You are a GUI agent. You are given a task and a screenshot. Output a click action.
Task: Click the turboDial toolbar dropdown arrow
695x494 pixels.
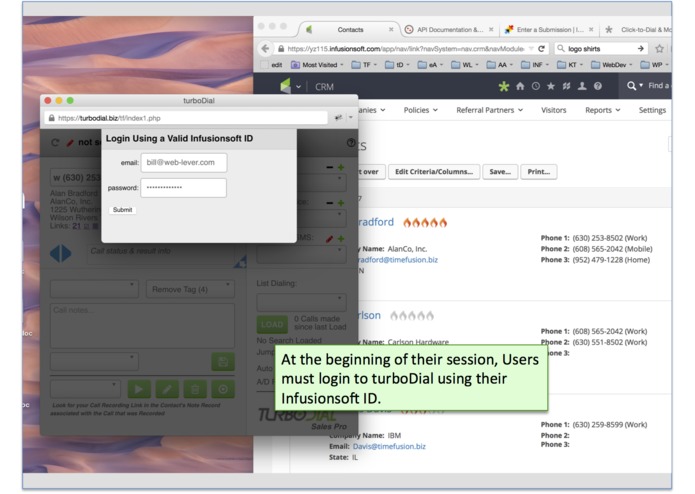(351, 118)
